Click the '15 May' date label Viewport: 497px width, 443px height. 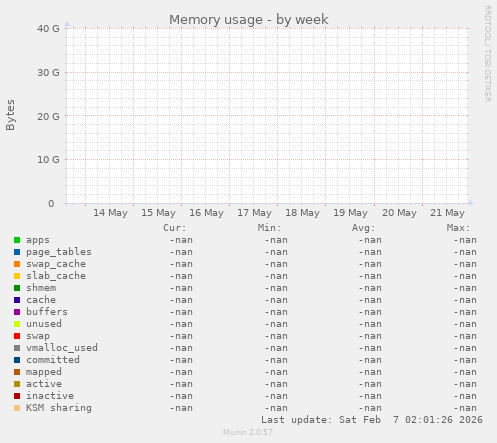coord(158,213)
